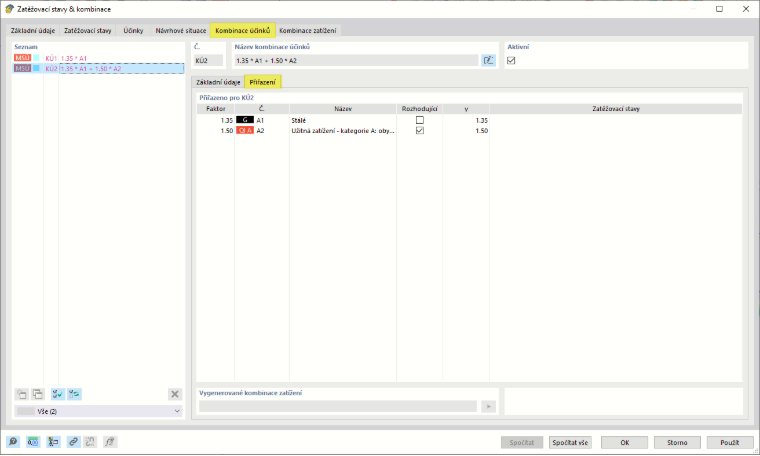Click the Č. field showing KÚ2

(x=208, y=61)
